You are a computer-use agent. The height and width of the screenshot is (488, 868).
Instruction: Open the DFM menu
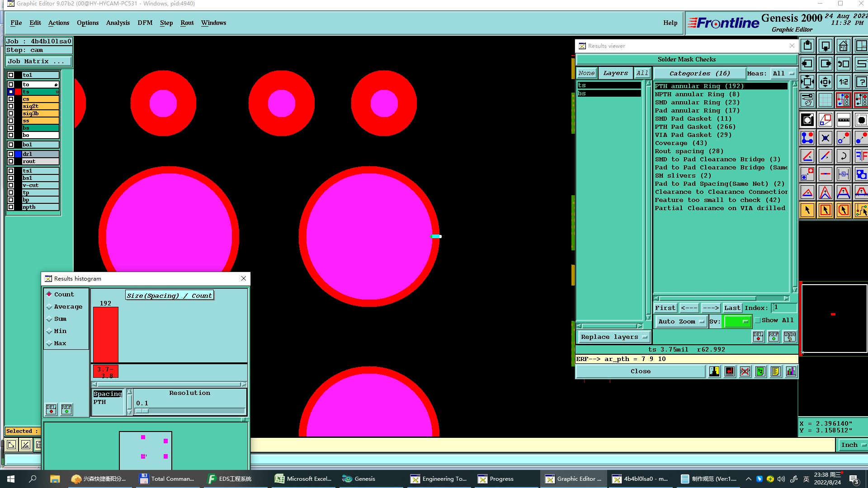(x=145, y=23)
